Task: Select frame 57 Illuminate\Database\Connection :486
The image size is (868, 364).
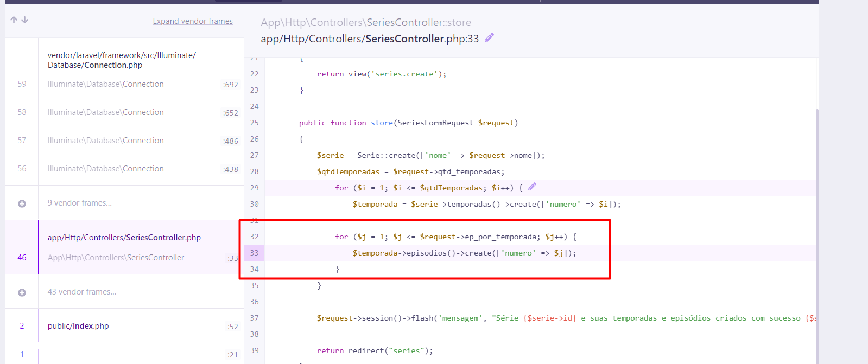Action: tap(124, 141)
